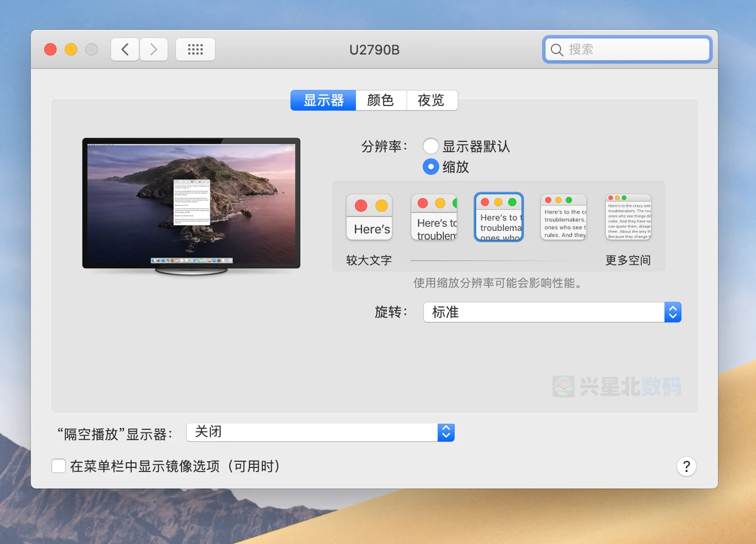Open the 旋转 rotation dropdown
The width and height of the screenshot is (756, 544).
coord(552,312)
